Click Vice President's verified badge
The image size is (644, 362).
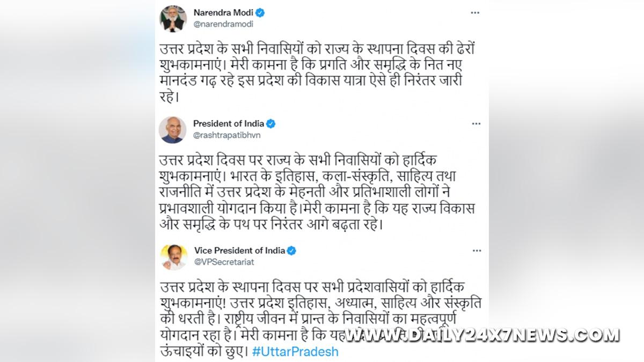[x=291, y=250]
